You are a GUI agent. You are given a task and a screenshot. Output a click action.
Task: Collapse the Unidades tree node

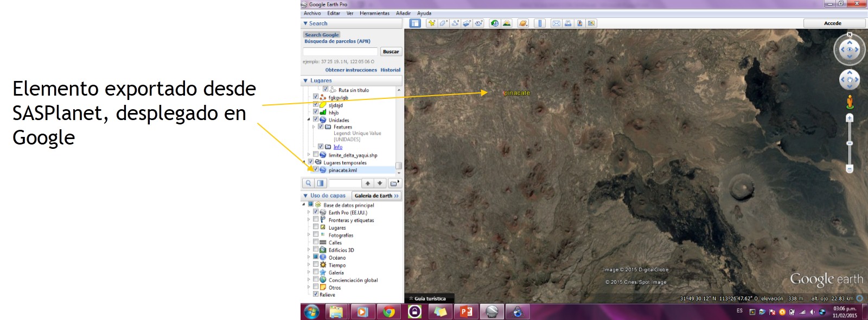point(309,120)
